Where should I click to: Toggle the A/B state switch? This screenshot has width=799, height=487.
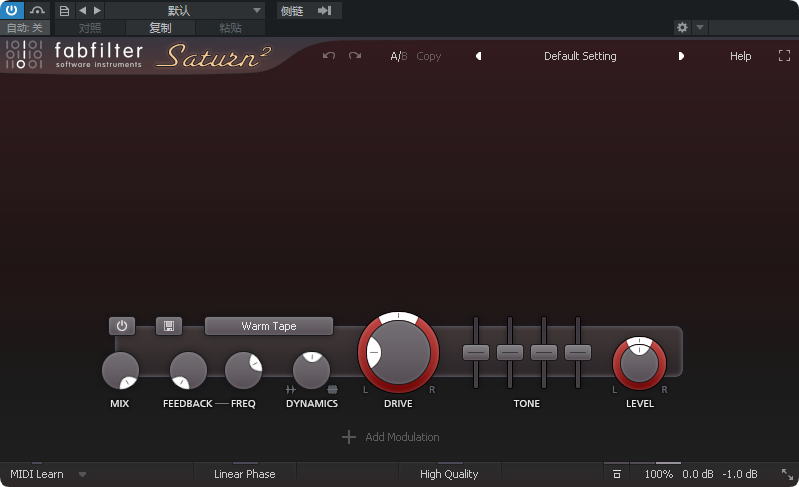(x=398, y=56)
